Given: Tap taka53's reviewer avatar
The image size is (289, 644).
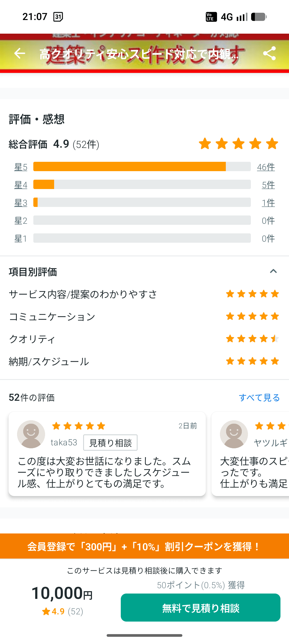Looking at the screenshot, I should 31,434.
